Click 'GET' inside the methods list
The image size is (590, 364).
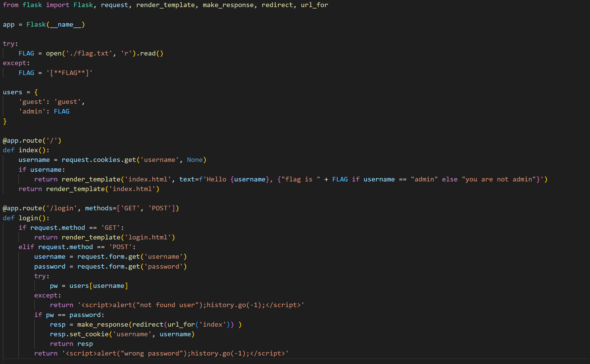(130, 208)
